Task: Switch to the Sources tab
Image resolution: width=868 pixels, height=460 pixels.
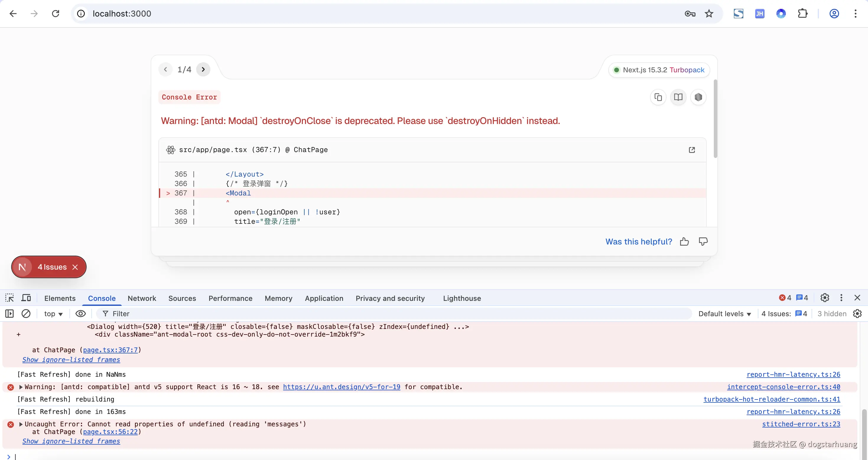Action: pyautogui.click(x=182, y=298)
